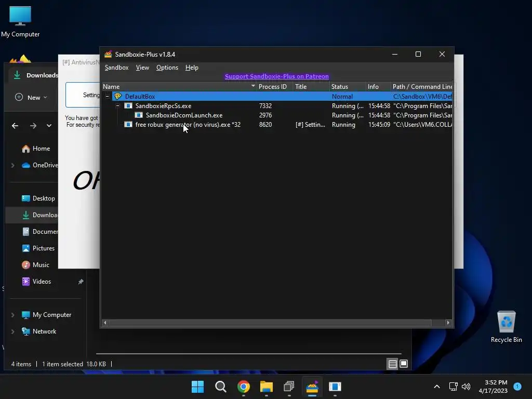Open the Windows Start menu
532x399 pixels.
click(x=197, y=387)
